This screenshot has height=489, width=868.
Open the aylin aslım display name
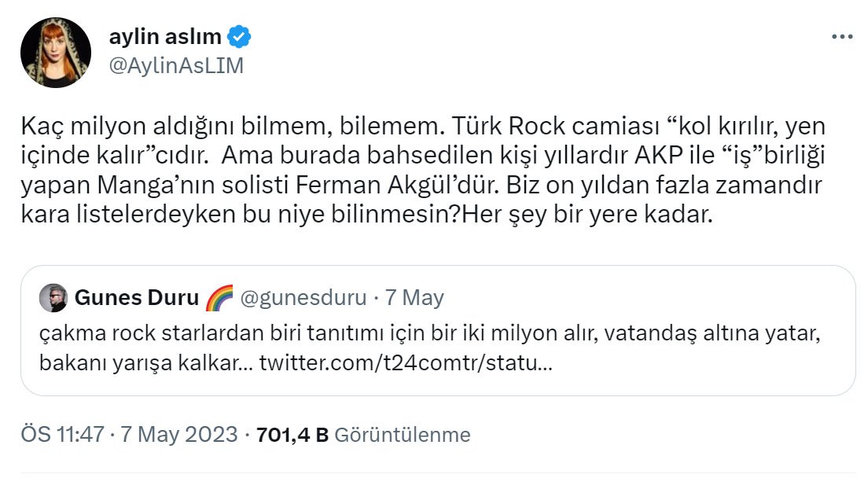pos(165,37)
